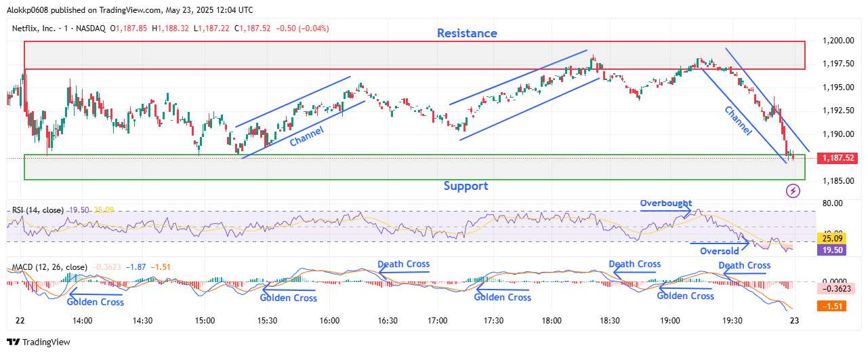
Task: Click the 1,195.00 price axis label
Action: tap(838, 87)
